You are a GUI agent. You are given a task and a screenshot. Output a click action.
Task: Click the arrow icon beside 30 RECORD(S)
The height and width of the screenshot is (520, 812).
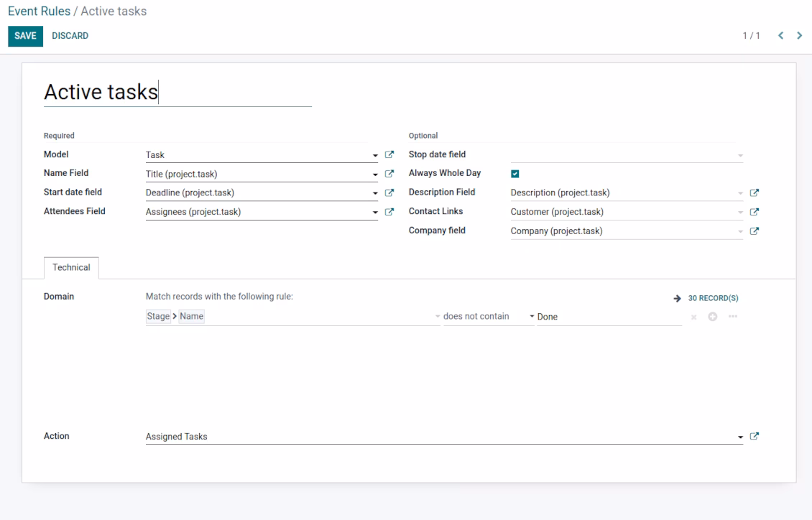(x=678, y=298)
